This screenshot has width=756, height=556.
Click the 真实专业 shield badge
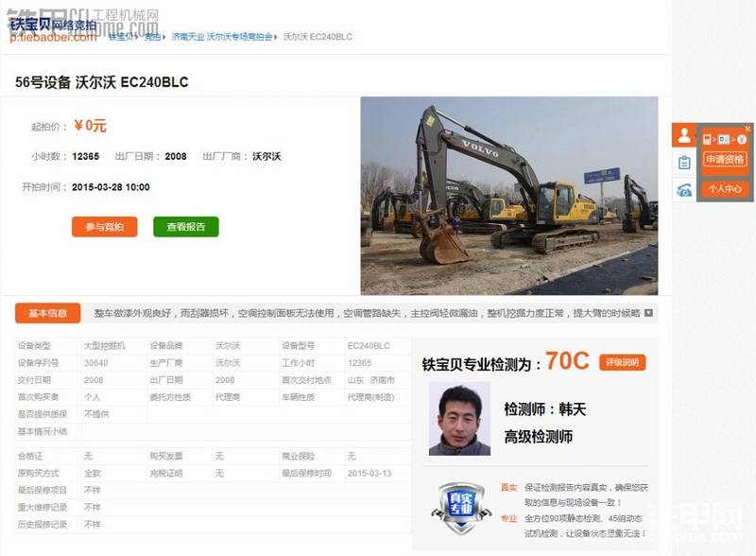pyautogui.click(x=461, y=508)
